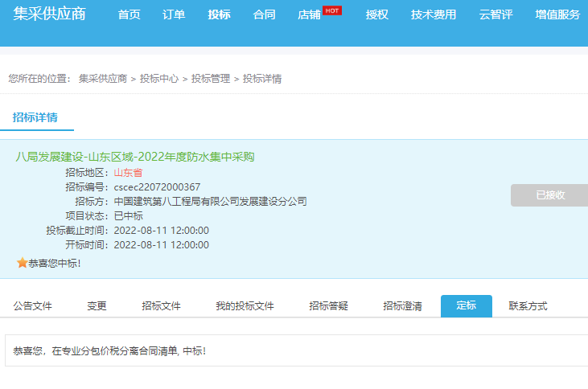The image size is (588, 389).
Task: Click the 集采供应商 breadcrumb link
Action: point(103,79)
